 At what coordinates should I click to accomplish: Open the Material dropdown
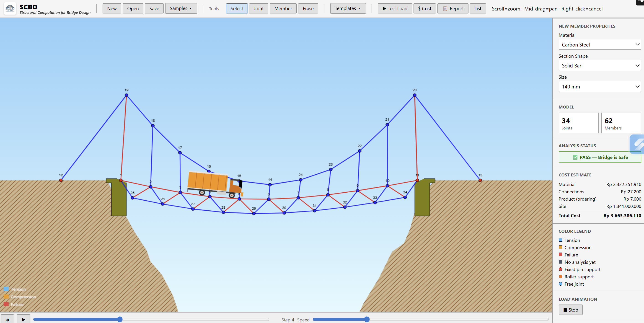click(600, 44)
